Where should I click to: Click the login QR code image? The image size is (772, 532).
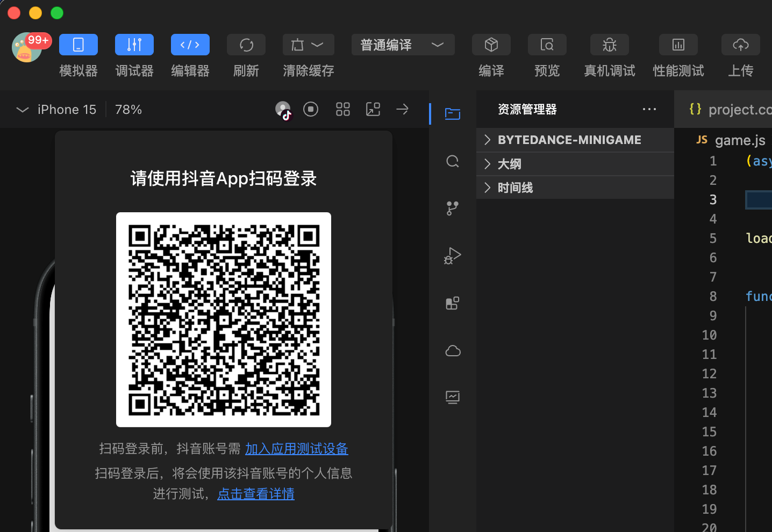coord(224,320)
